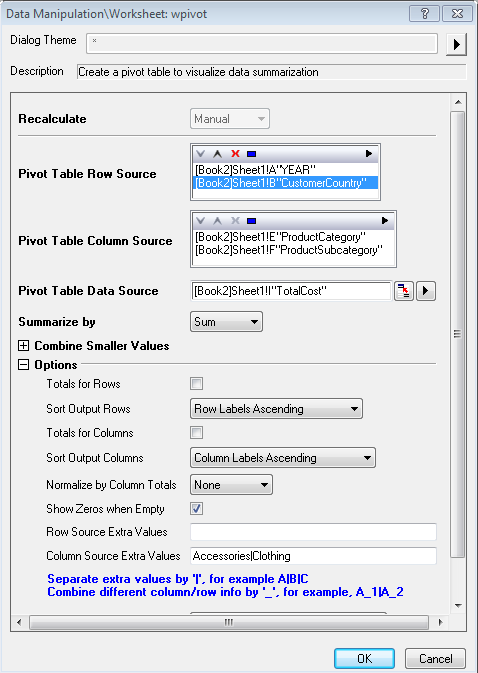Enable Totals for Columns checkbox
478x673 pixels.
tap(197, 433)
